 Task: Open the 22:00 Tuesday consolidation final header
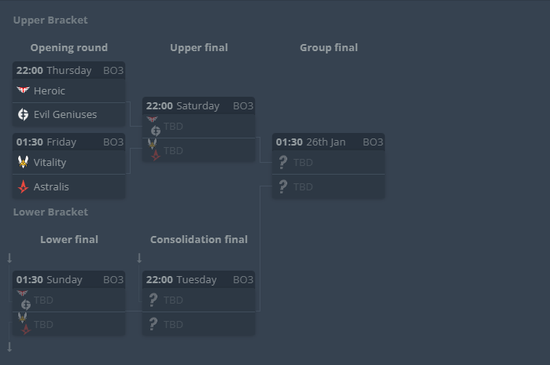pyautogui.click(x=199, y=280)
